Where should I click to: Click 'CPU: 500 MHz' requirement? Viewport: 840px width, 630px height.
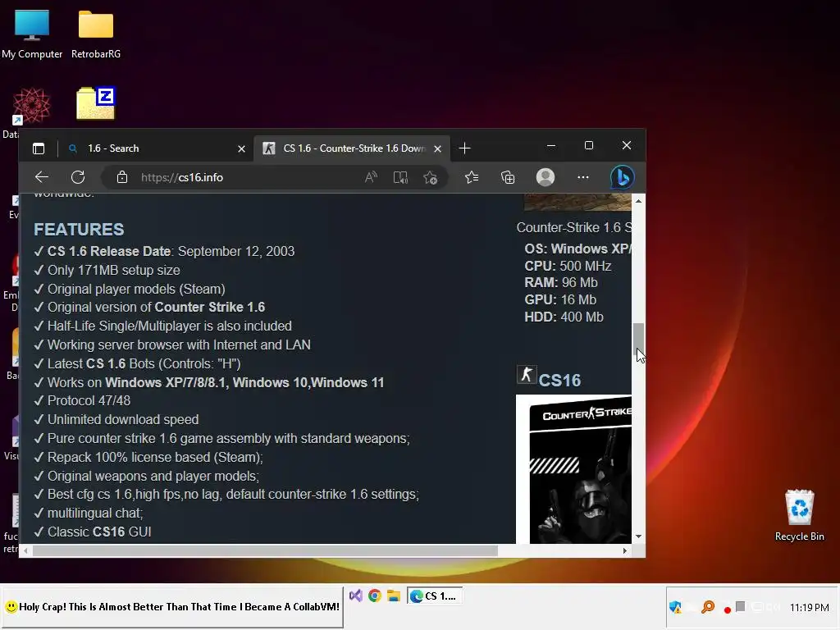click(568, 266)
